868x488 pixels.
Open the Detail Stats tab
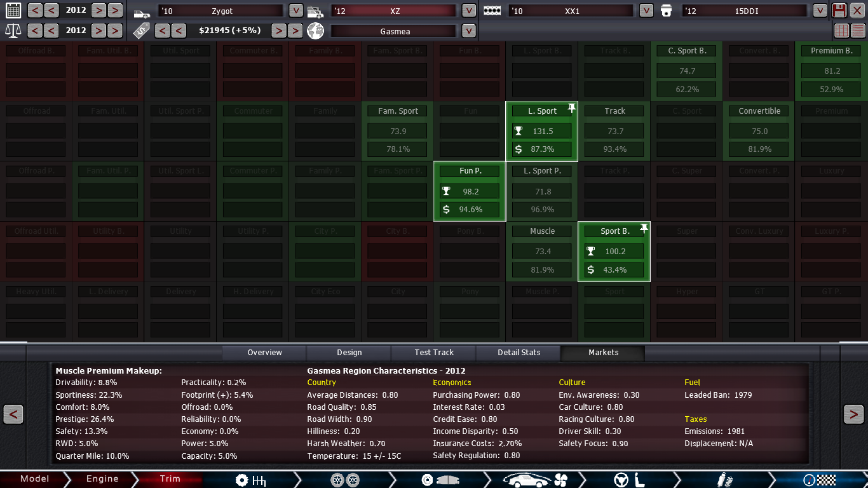(519, 353)
